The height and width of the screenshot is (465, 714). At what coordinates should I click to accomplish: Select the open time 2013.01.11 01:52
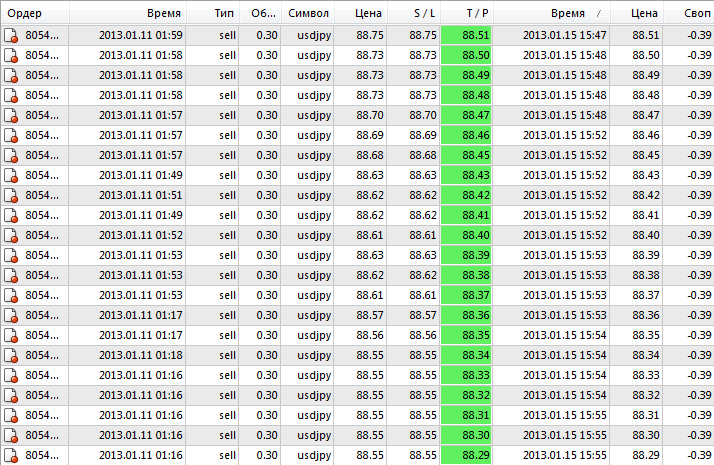[x=141, y=236]
